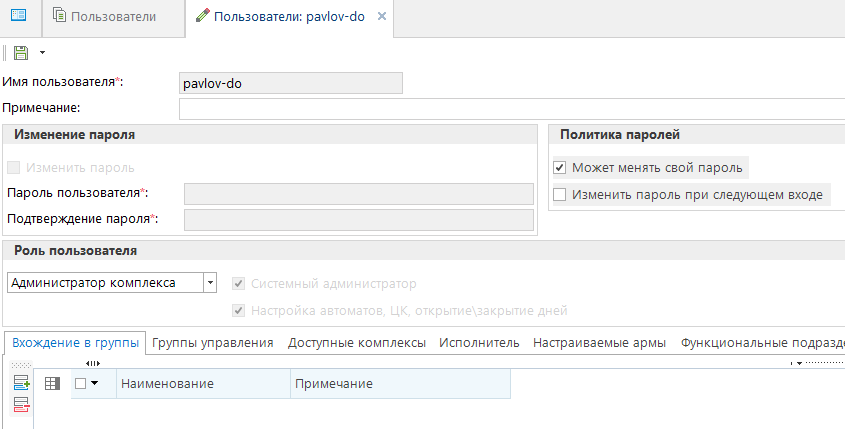Click the save floppy disk icon
The height and width of the screenshot is (429, 845).
(21, 53)
